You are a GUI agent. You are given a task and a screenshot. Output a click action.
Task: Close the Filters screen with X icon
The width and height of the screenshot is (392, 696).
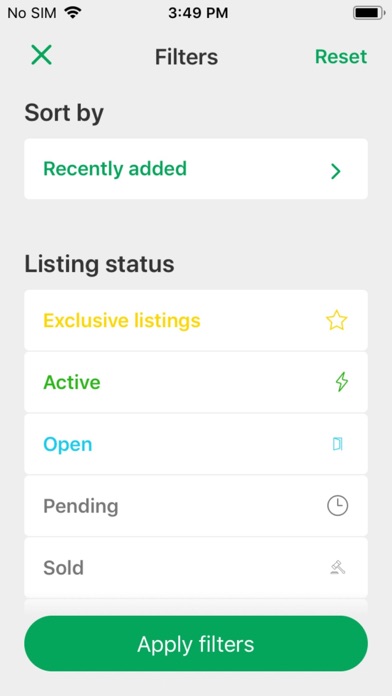[41, 55]
